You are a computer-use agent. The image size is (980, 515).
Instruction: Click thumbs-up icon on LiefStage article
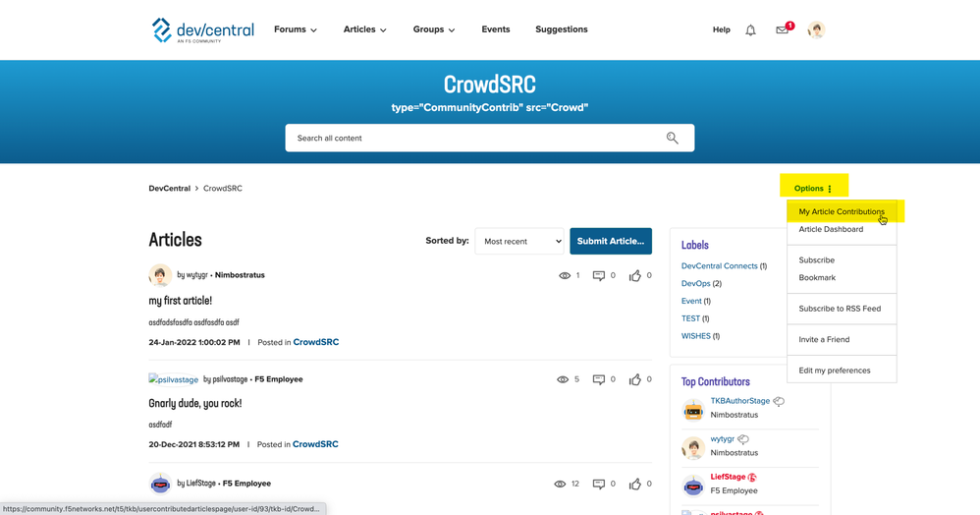click(635, 484)
